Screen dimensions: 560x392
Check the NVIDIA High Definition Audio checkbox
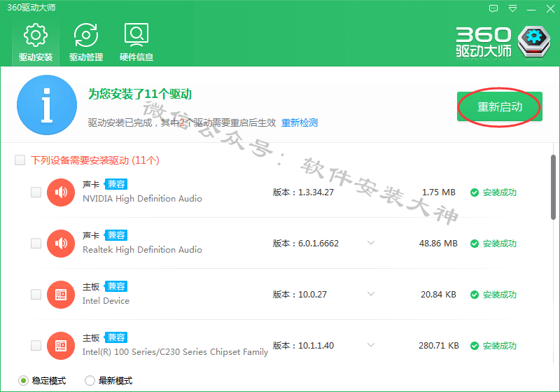point(36,192)
